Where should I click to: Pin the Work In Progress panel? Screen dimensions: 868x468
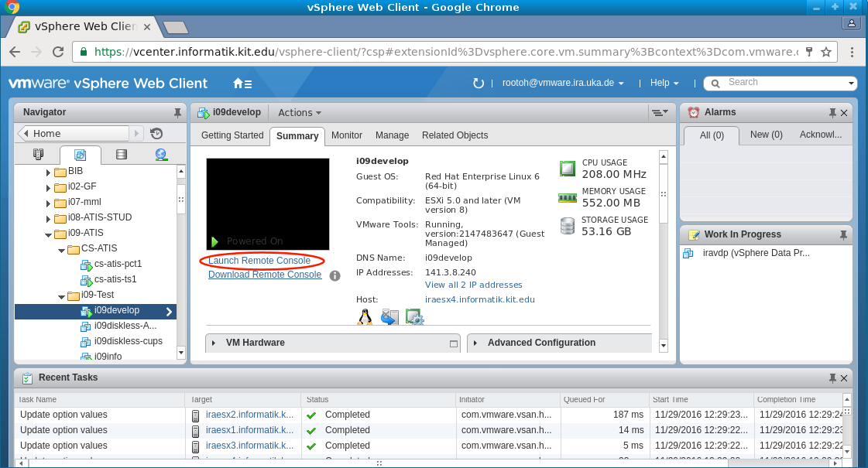843,235
